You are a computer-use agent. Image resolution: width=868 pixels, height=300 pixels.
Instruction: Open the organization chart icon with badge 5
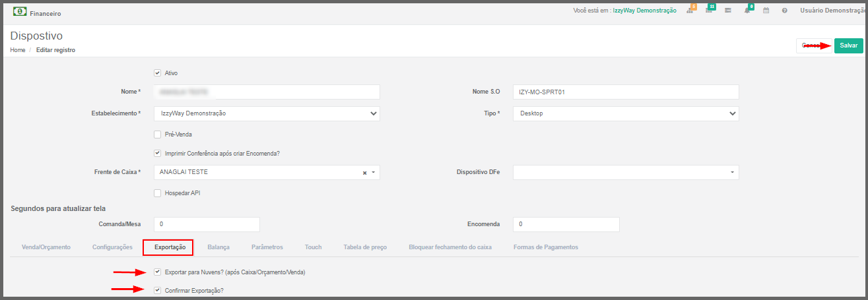click(690, 11)
